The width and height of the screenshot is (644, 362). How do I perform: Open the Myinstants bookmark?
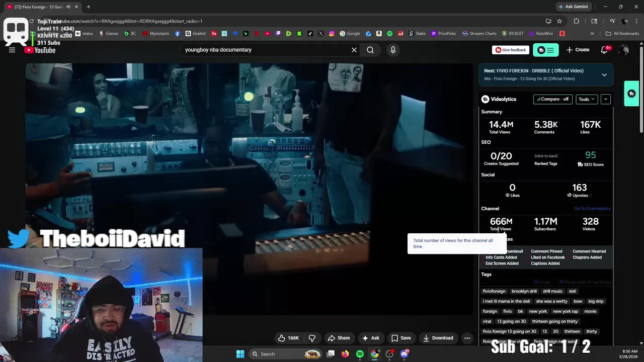coord(156,34)
